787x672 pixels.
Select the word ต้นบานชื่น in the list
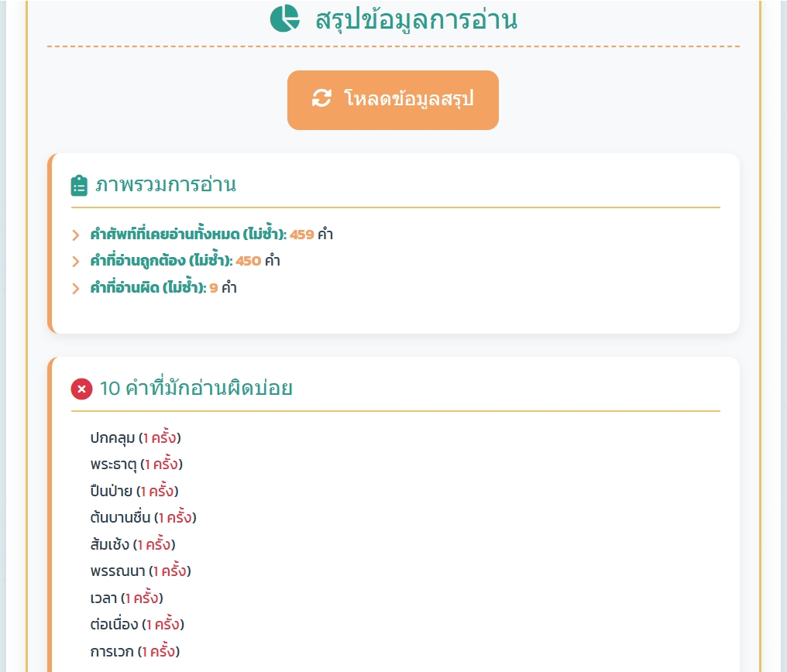click(x=120, y=517)
